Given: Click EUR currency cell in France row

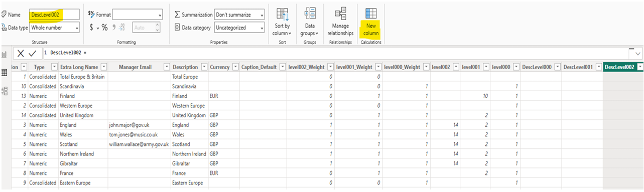Looking at the screenshot, I should pyautogui.click(x=223, y=173).
